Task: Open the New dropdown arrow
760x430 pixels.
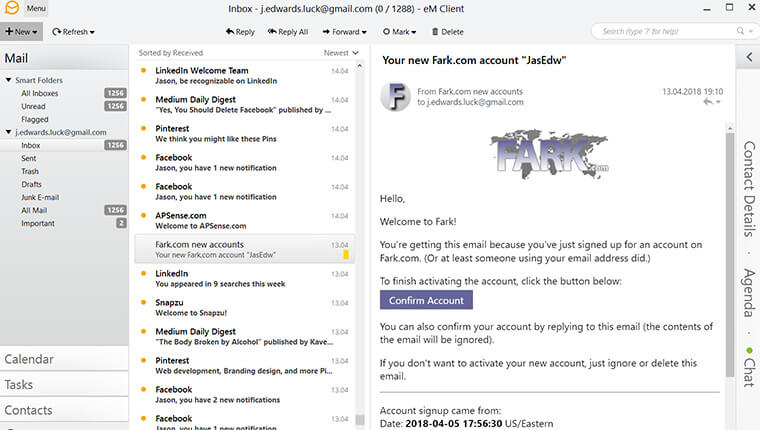Action: coord(35,32)
